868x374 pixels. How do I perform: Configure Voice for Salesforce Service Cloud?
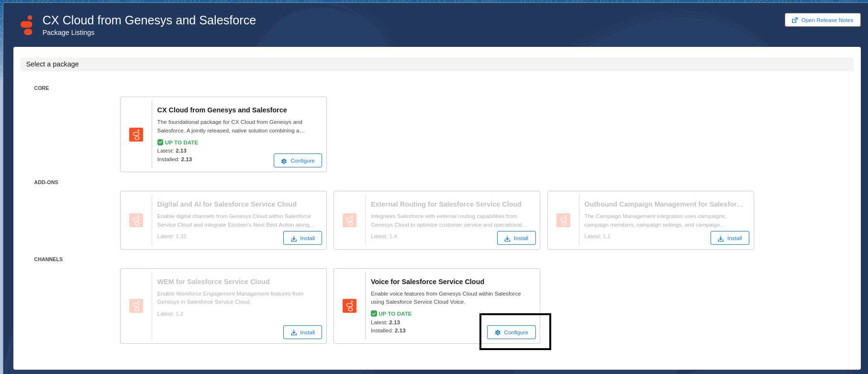pos(511,332)
